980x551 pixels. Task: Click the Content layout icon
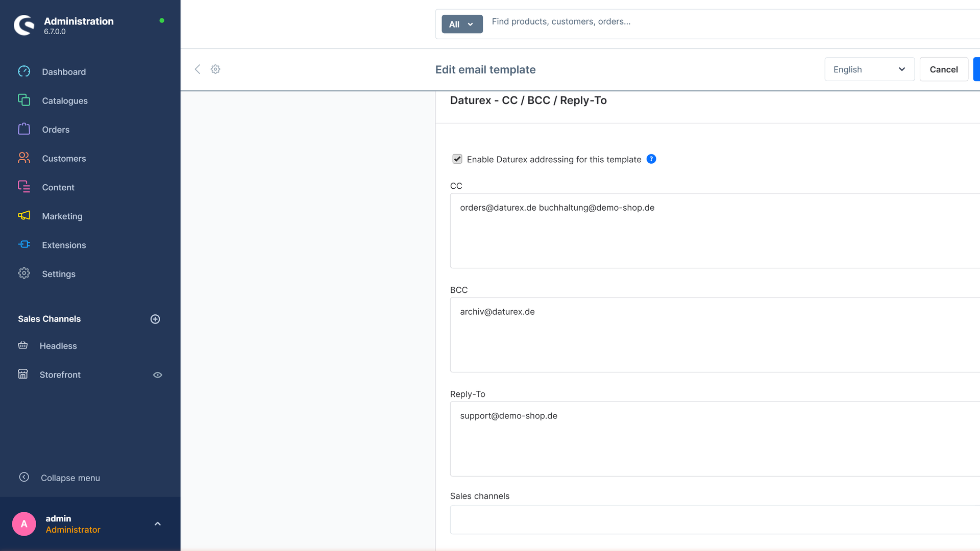(24, 187)
